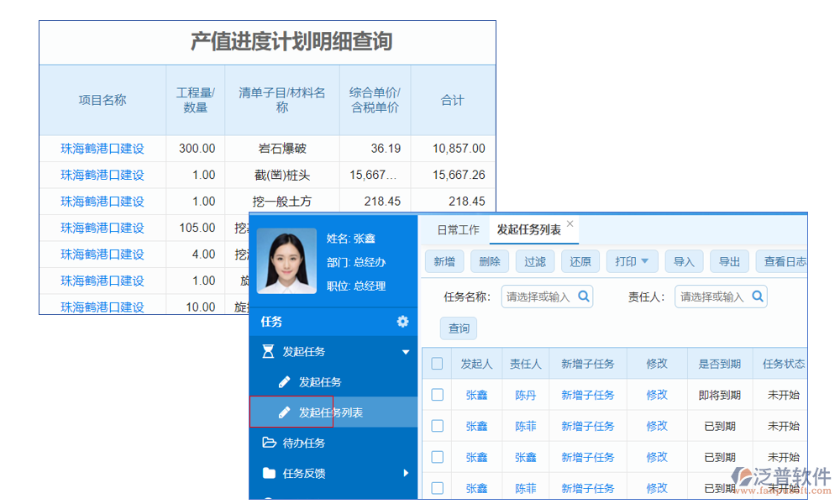Switch to the 日常工作 tab

pyautogui.click(x=458, y=229)
